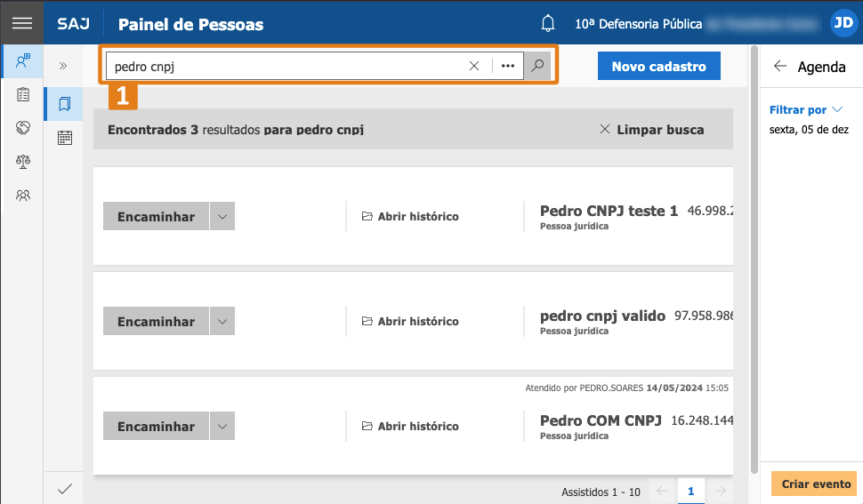Expand the collapsed side panel chevrons

pos(64,66)
